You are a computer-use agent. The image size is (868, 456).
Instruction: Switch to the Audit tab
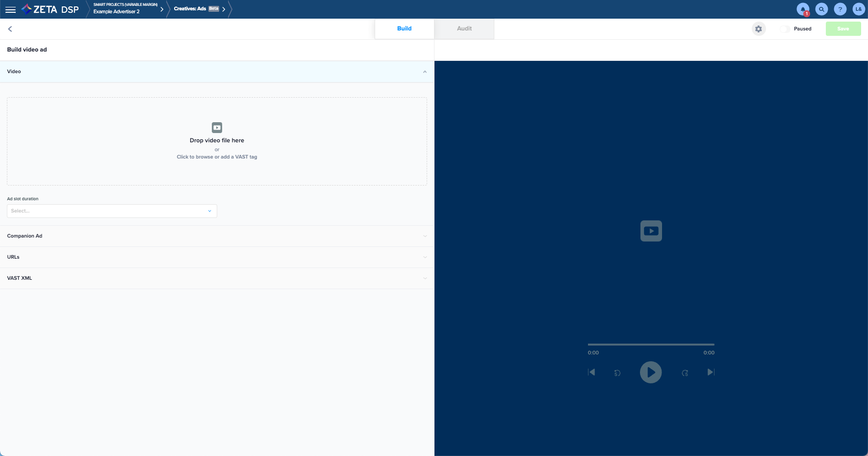(464, 28)
